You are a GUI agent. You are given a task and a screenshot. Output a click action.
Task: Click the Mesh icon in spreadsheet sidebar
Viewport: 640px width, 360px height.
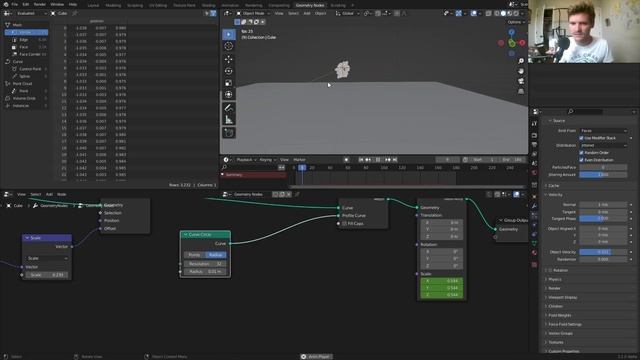click(x=7, y=25)
